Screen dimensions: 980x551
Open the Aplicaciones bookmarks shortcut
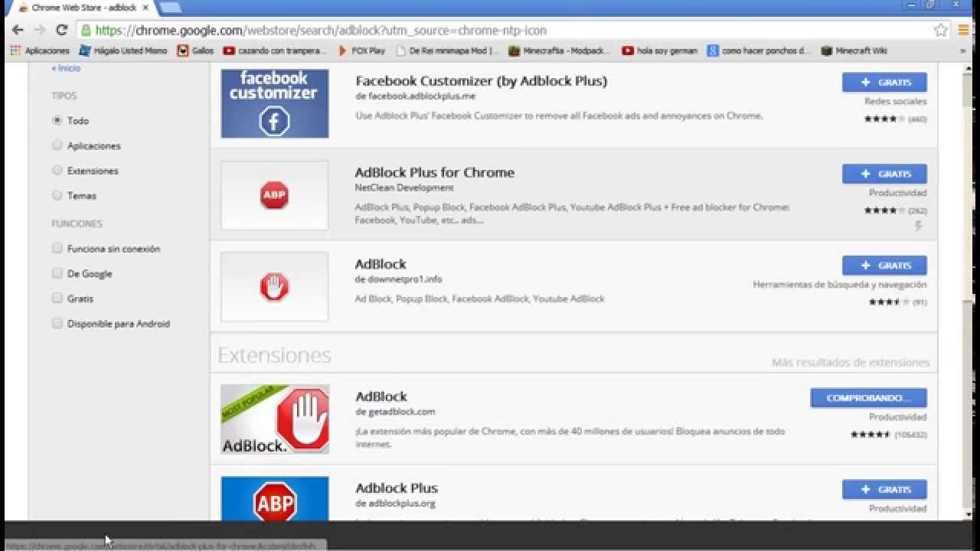point(39,51)
